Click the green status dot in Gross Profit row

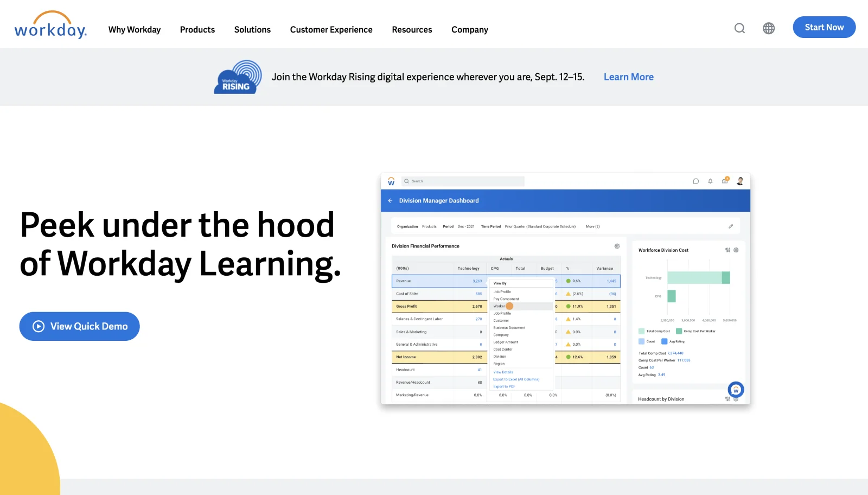568,306
